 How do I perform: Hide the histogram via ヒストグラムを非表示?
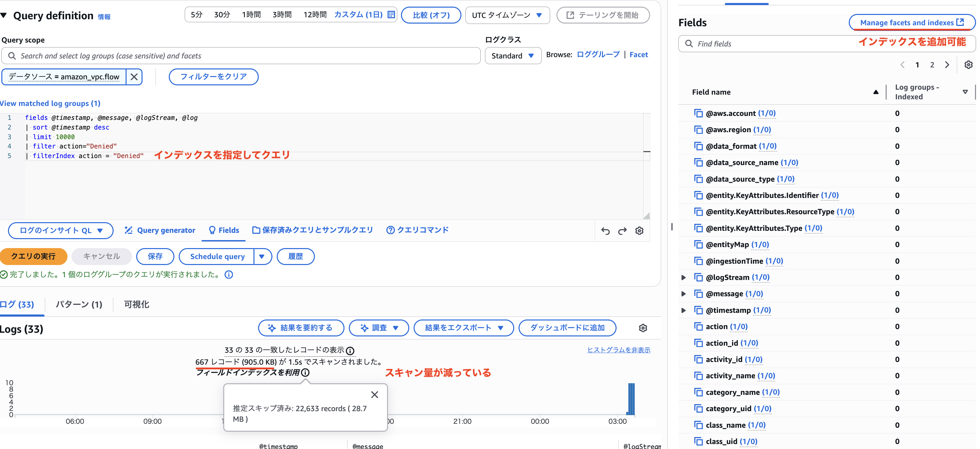pos(618,350)
